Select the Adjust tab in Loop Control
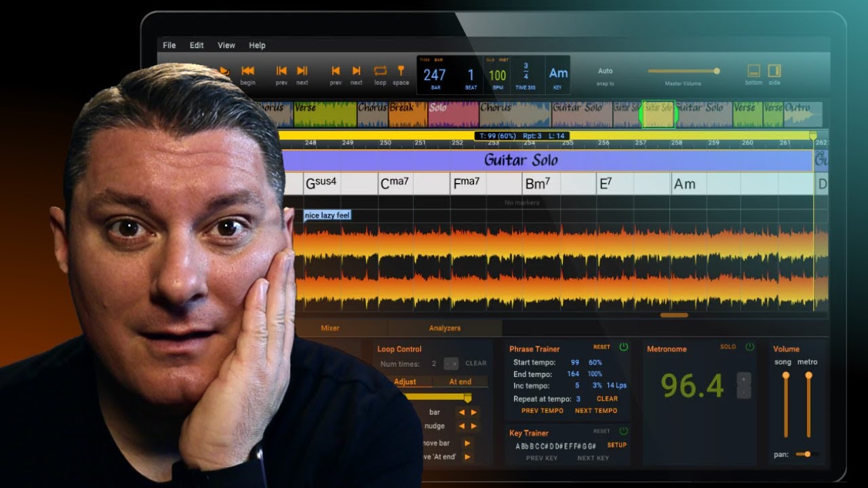Image resolution: width=868 pixels, height=488 pixels. pos(405,382)
